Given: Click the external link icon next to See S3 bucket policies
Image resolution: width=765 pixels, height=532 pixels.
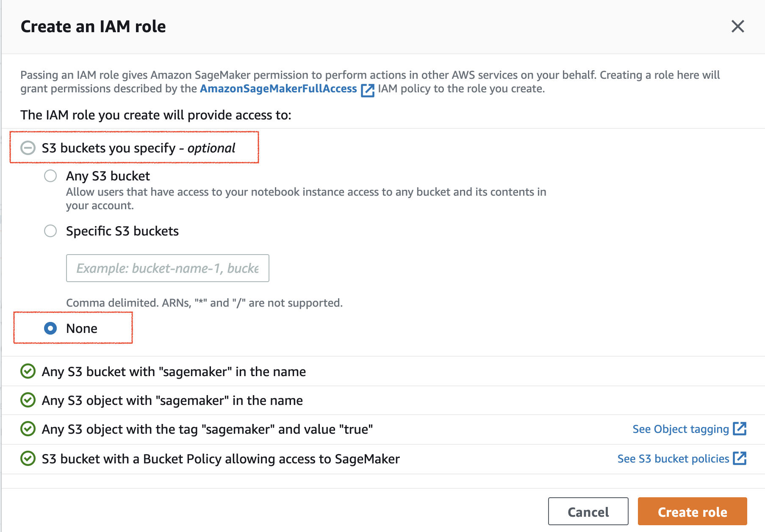Looking at the screenshot, I should pos(740,459).
